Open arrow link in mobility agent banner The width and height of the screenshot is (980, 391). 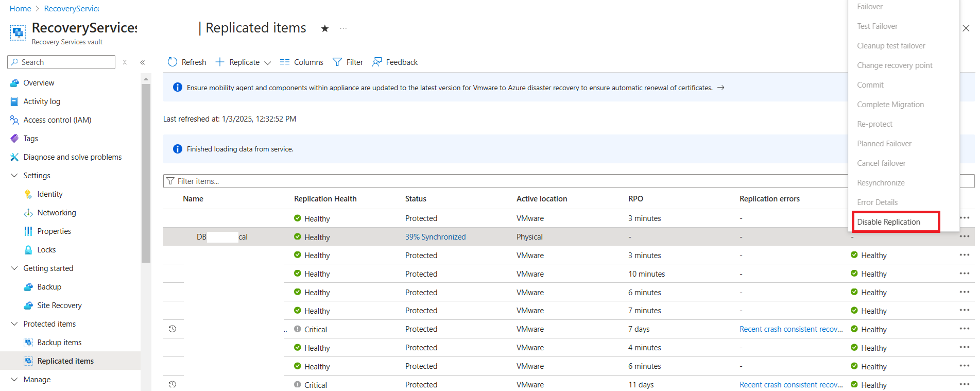(721, 88)
